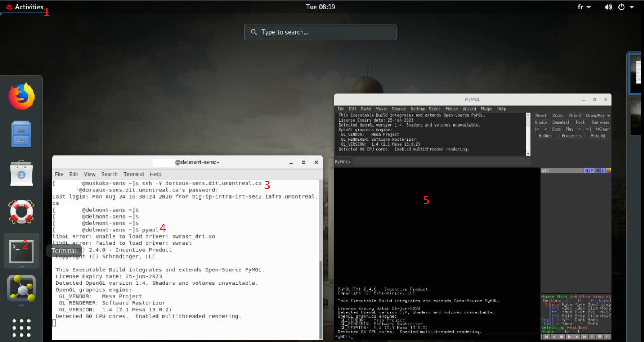Toggle the Rock button in PyMOL
Viewport: 644px width, 342px height.
click(580, 122)
